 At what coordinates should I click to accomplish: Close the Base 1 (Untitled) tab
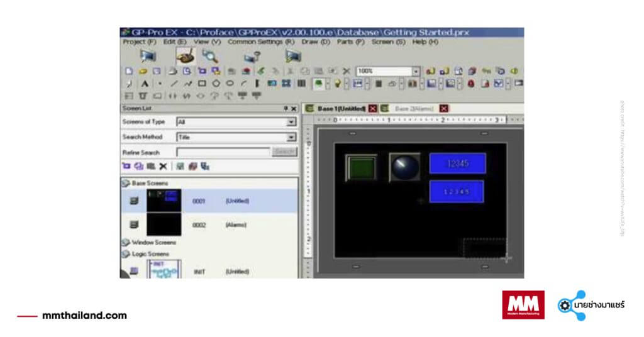[x=373, y=109]
